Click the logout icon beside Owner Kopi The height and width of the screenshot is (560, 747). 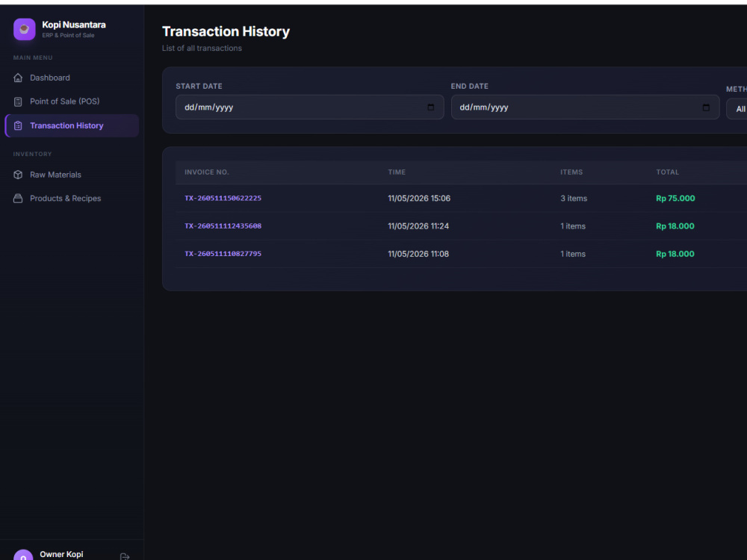coord(125,556)
